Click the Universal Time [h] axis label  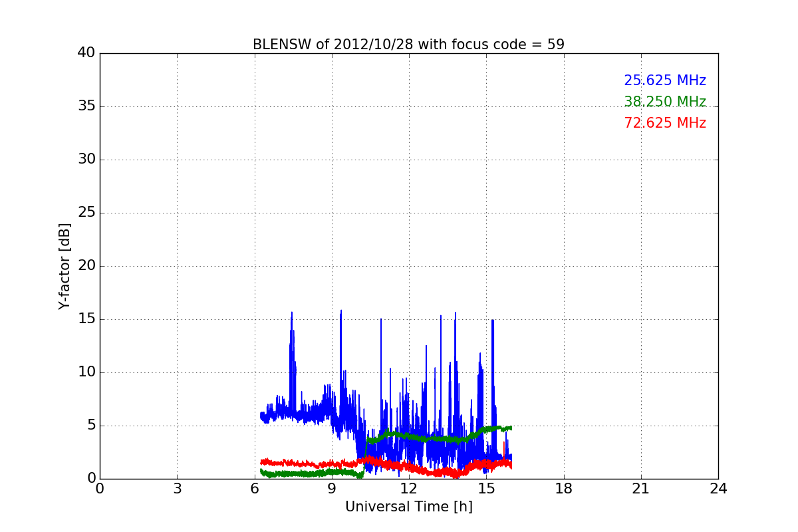408,507
